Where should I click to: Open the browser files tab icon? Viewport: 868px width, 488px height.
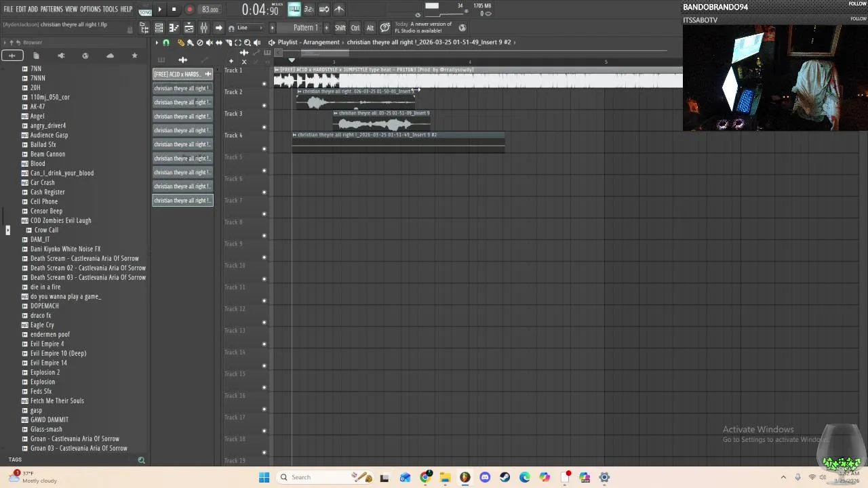(36, 56)
